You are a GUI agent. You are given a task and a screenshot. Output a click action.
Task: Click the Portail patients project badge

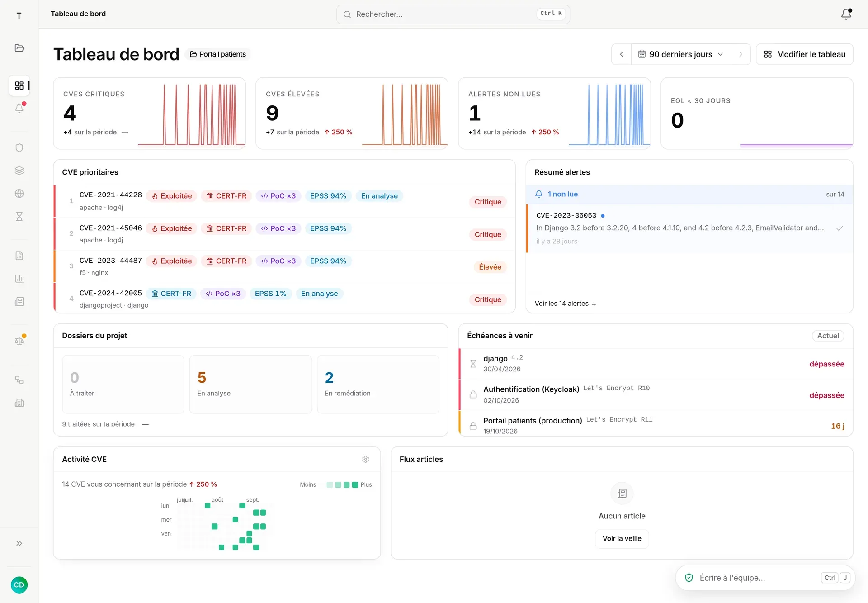tap(218, 54)
